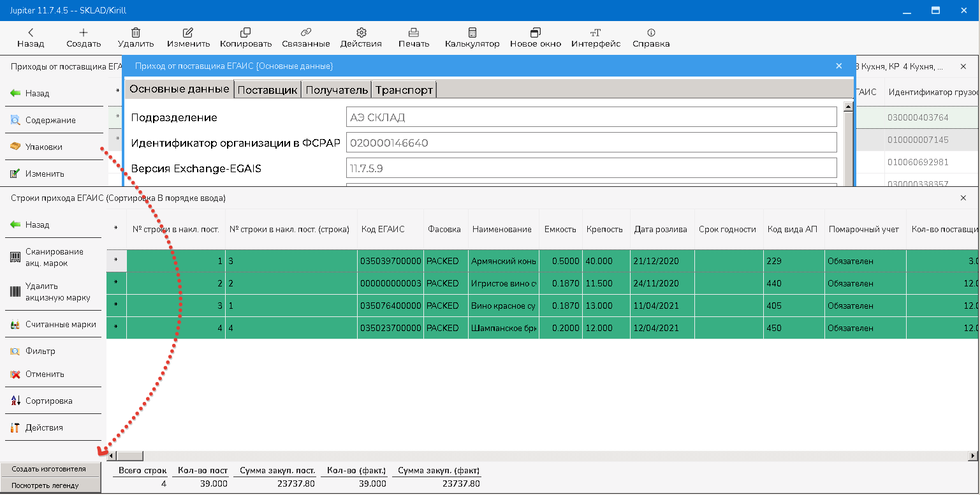Sort by the Код ЕГАИС column header
Screen dimensions: 980x495
tap(390, 229)
